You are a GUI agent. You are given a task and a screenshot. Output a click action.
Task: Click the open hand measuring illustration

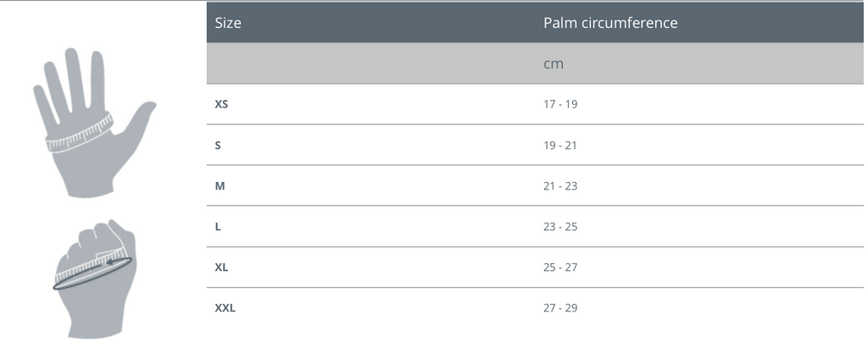[x=94, y=123]
